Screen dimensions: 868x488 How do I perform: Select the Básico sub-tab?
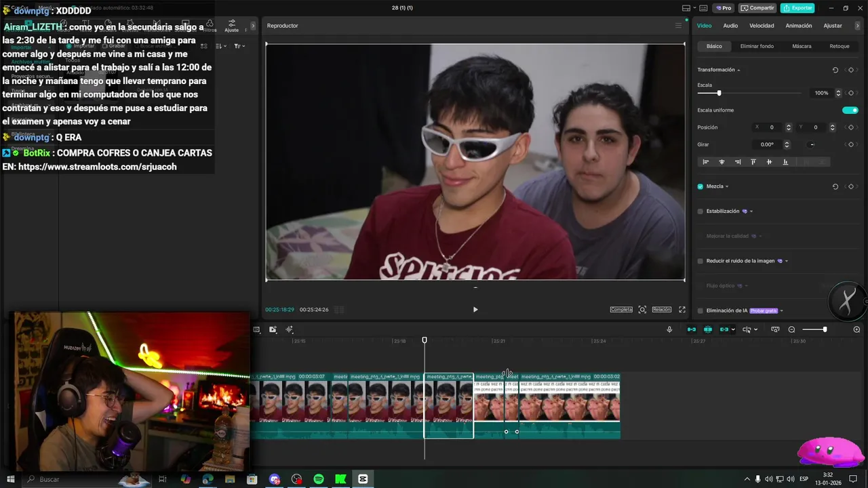pyautogui.click(x=714, y=46)
